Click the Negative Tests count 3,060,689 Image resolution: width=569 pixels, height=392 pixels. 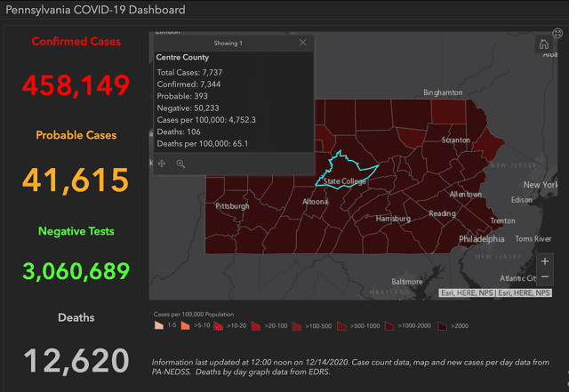pos(76,271)
